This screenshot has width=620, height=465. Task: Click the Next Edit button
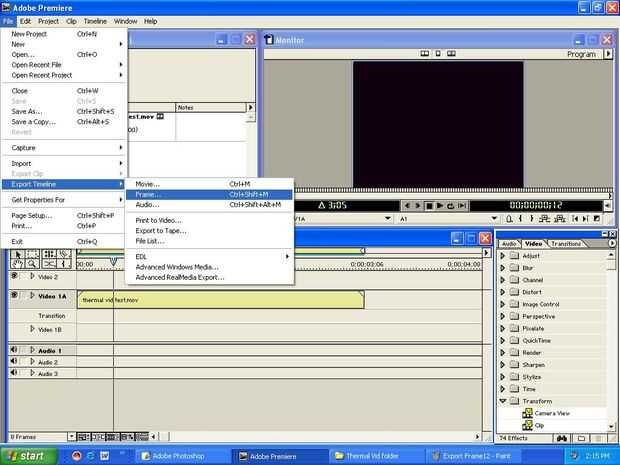click(x=586, y=219)
